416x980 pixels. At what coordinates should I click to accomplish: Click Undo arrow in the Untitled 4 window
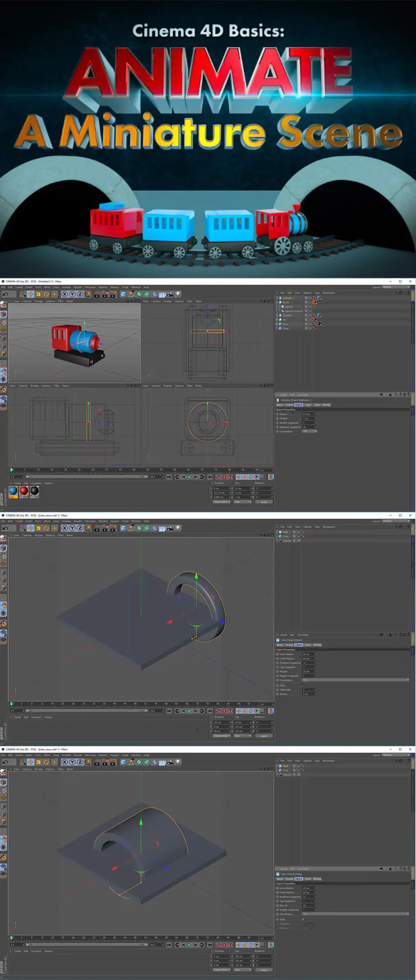(x=5, y=294)
